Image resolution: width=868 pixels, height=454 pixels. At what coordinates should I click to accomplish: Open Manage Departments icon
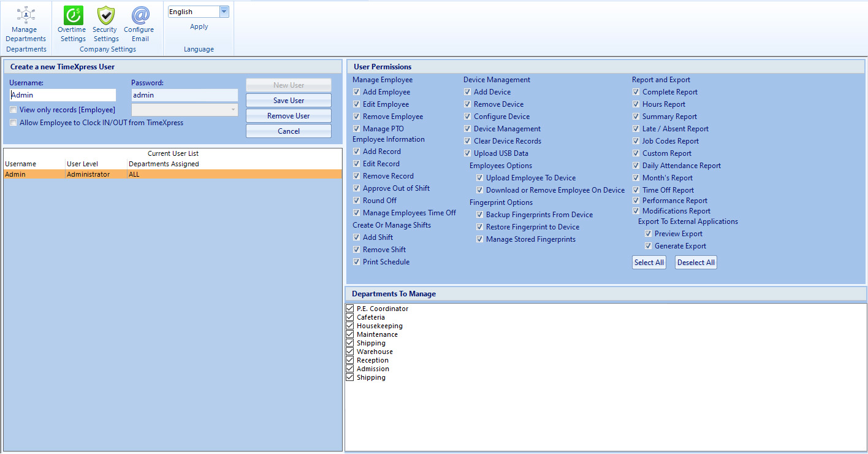point(25,15)
